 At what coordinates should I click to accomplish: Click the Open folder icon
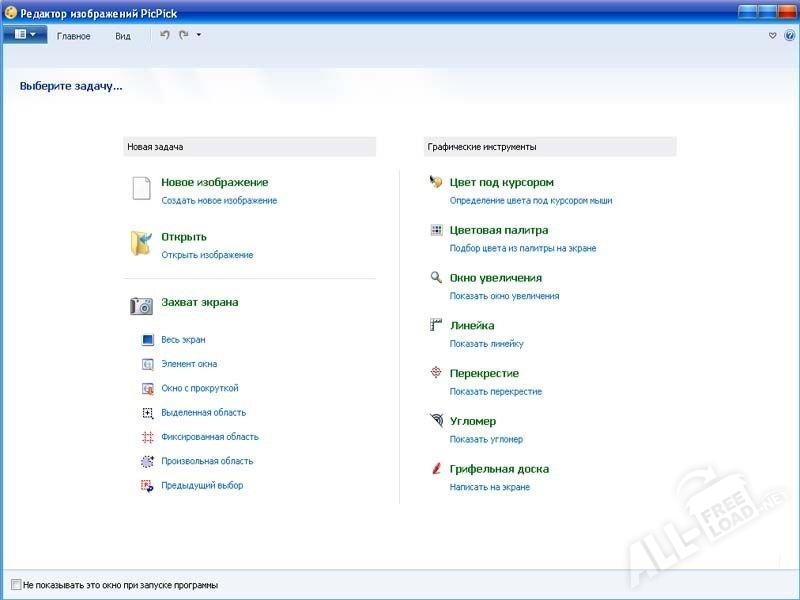coord(140,244)
